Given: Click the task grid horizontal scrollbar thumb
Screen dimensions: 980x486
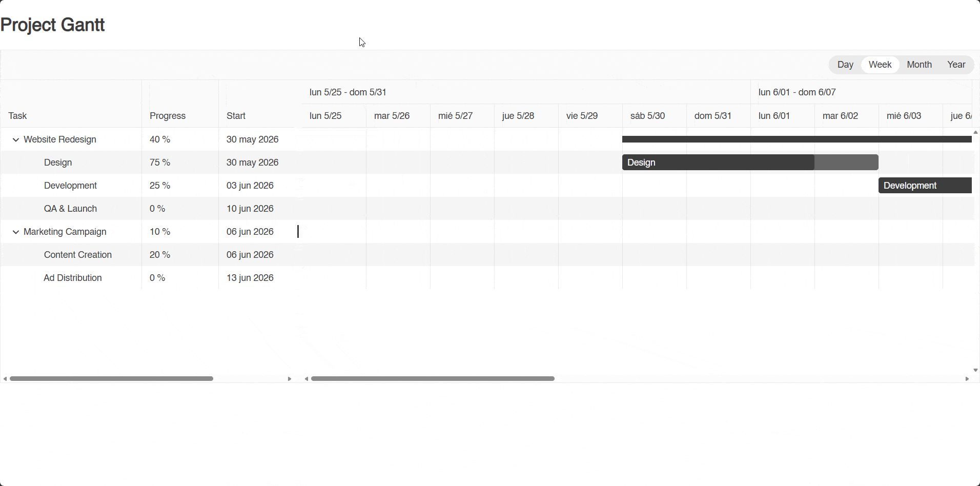Looking at the screenshot, I should (111, 379).
